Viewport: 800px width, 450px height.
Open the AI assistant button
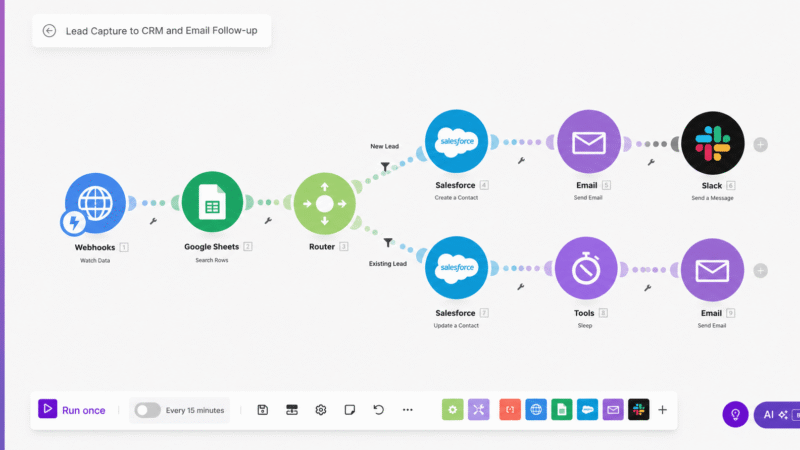[778, 415]
